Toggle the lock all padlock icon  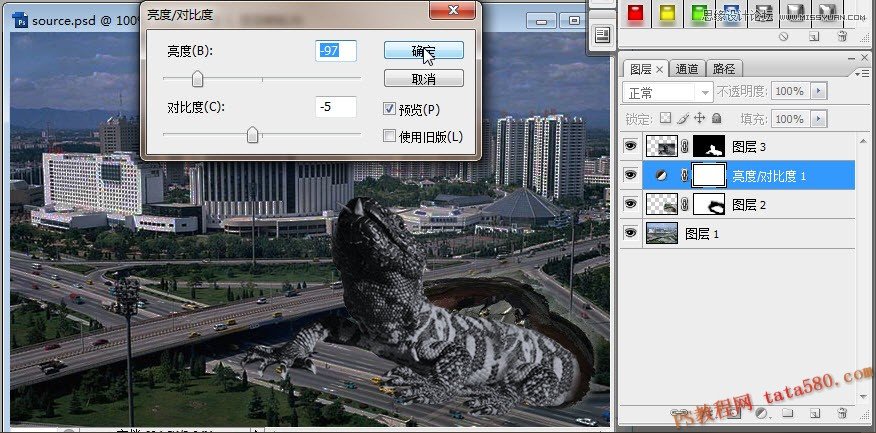coord(717,118)
